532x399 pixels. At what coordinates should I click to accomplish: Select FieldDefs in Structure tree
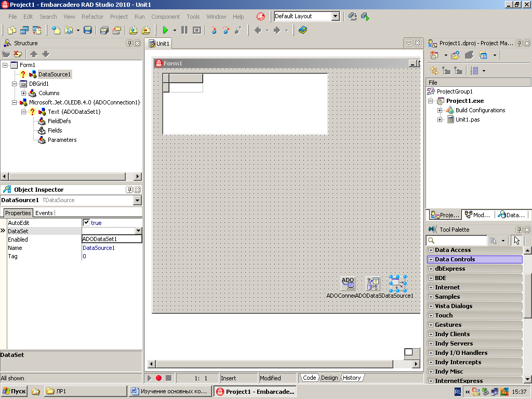59,121
